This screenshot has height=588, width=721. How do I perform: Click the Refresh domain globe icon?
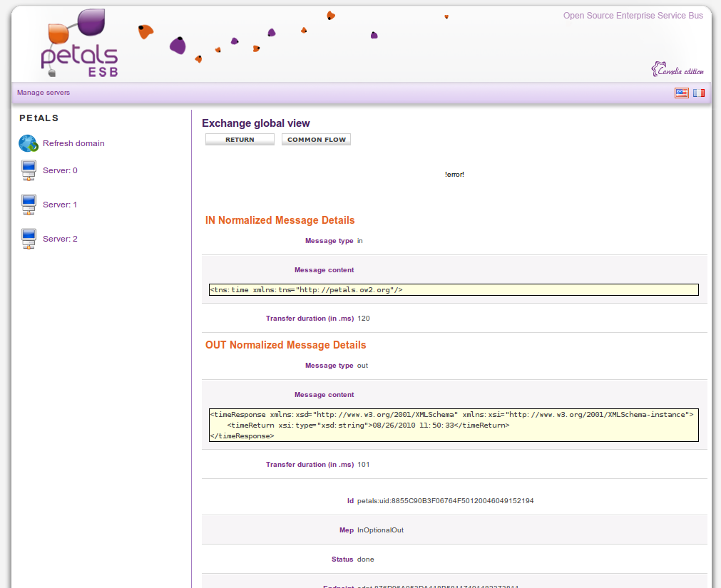coord(29,143)
